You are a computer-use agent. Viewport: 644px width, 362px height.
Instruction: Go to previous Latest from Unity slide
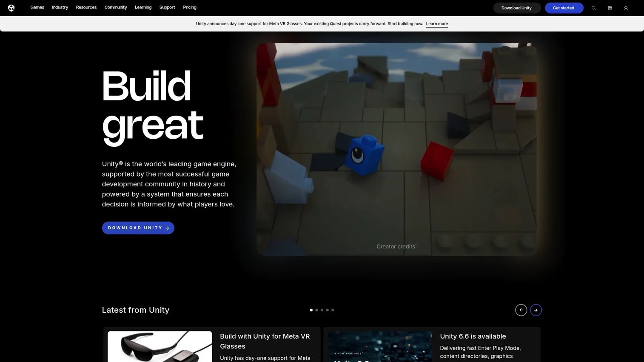(x=521, y=310)
